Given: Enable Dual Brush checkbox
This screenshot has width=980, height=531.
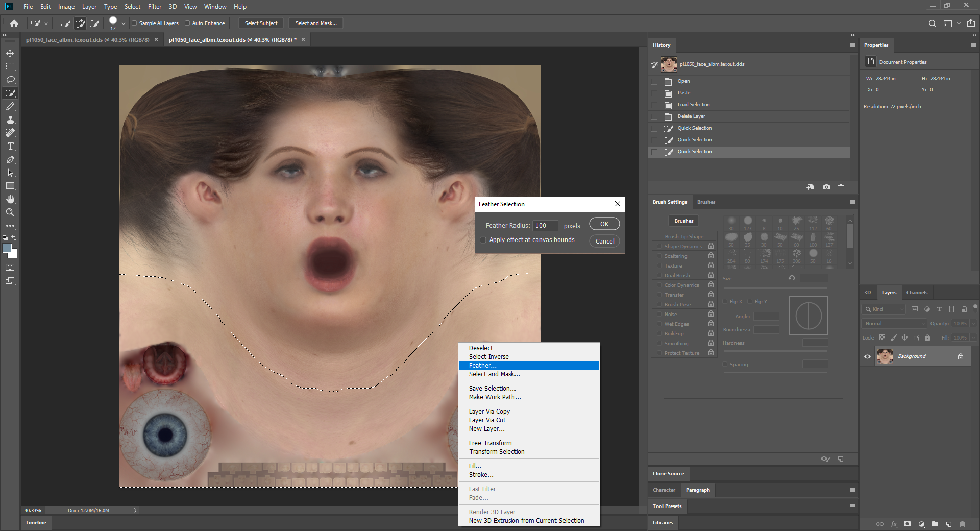Looking at the screenshot, I should coord(659,275).
